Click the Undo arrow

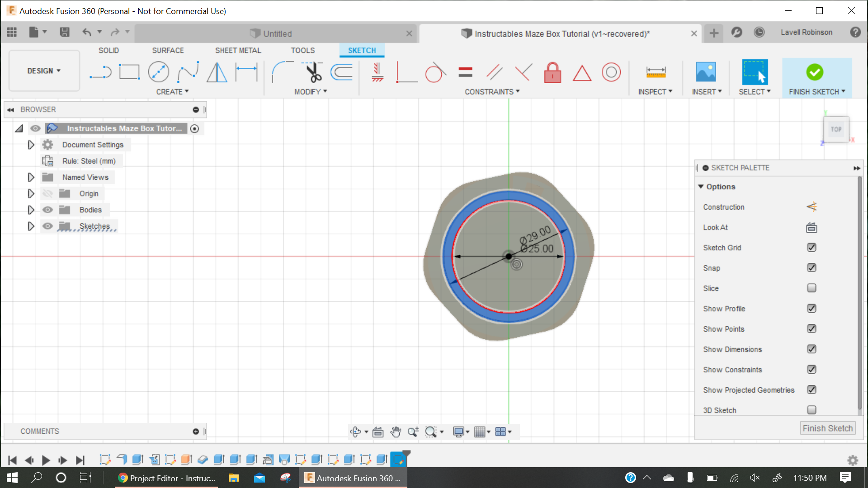pos(87,32)
